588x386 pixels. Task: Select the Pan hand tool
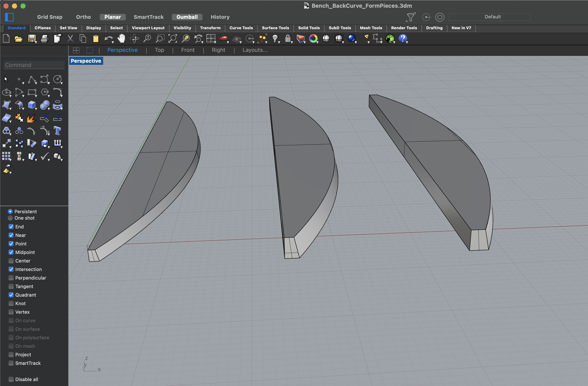click(121, 39)
